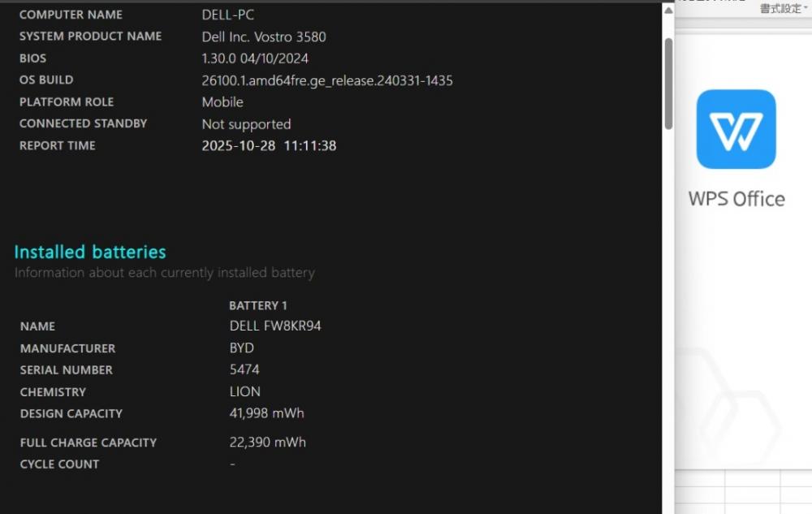Click the design capacity value 41,998 mWh
The image size is (812, 514).
266,413
